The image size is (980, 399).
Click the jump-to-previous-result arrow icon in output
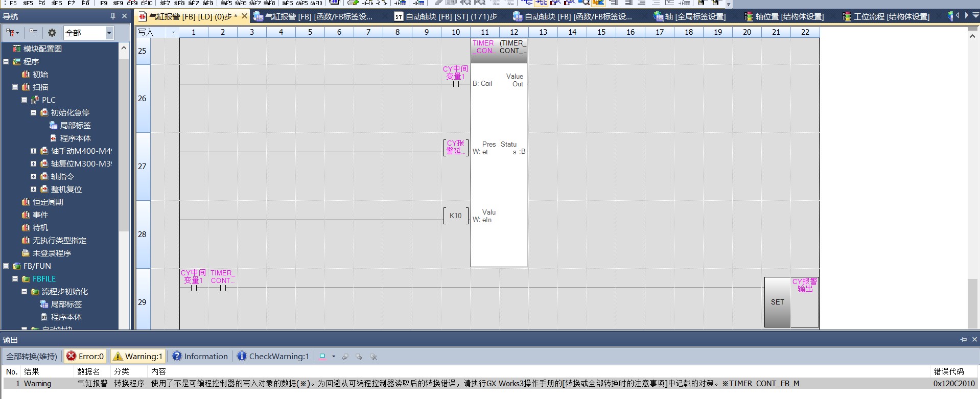pyautogui.click(x=345, y=357)
